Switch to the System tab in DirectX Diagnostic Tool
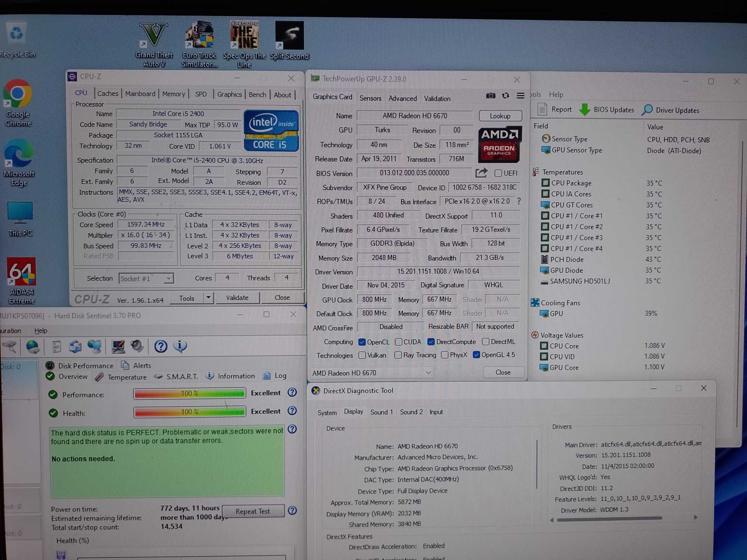 (x=327, y=413)
